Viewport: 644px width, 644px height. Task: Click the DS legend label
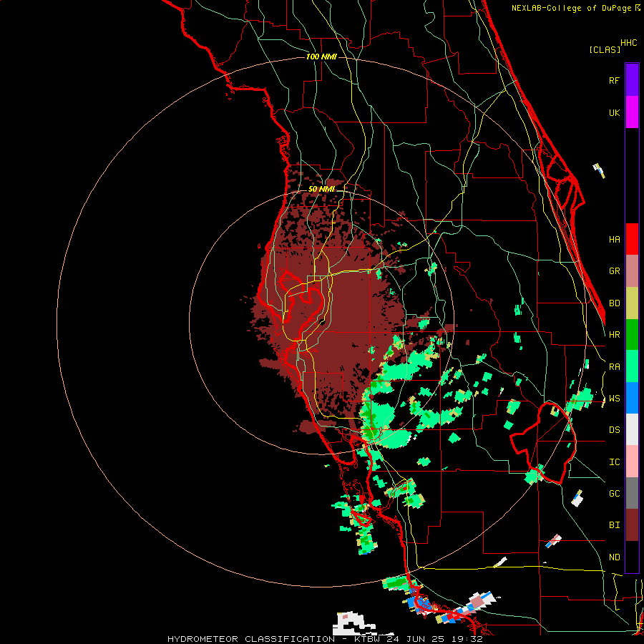pos(614,430)
